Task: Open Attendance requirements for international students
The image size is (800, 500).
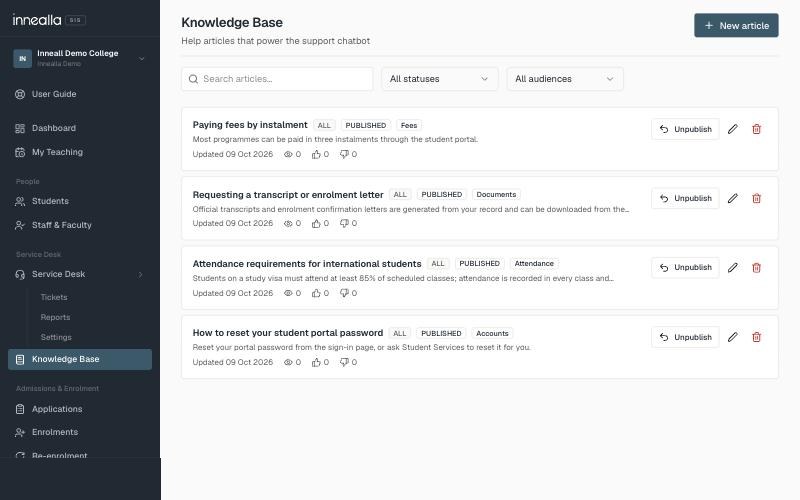Action: coord(307,264)
